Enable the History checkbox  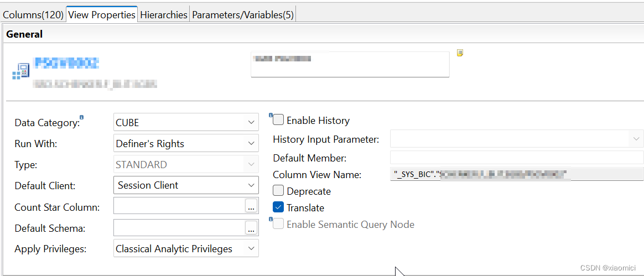[278, 120]
